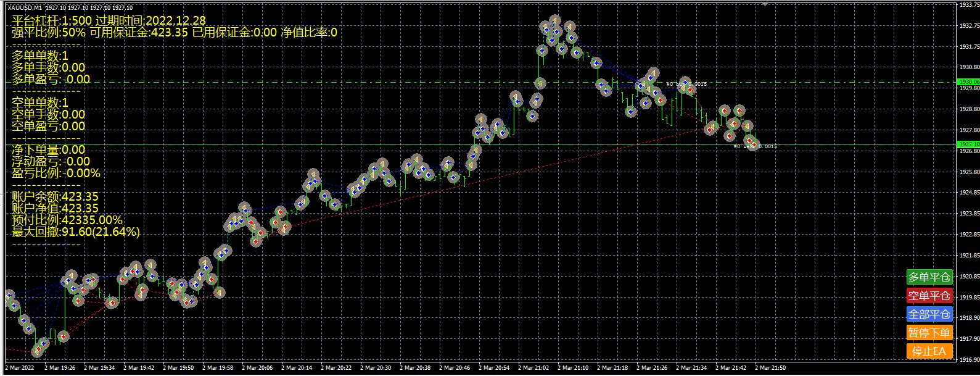Image resolution: width=980 pixels, height=376 pixels.
Task: Click the '2 Mar 21:34' time axis label
Action: point(691,367)
